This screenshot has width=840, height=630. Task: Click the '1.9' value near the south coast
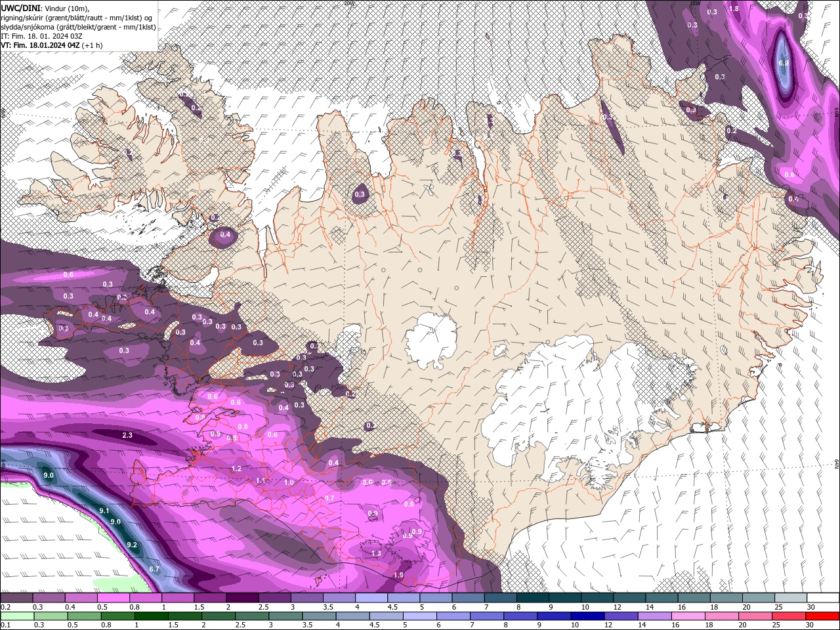398,575
